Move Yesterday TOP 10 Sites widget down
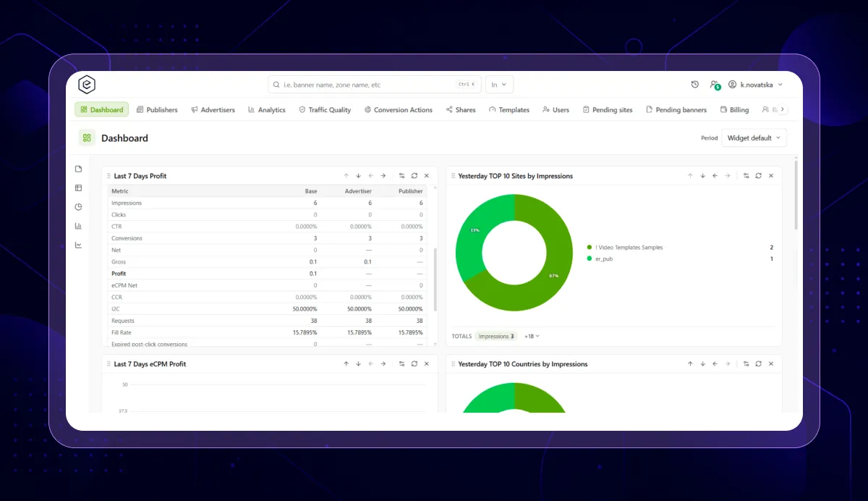This screenshot has width=868, height=501. (702, 176)
